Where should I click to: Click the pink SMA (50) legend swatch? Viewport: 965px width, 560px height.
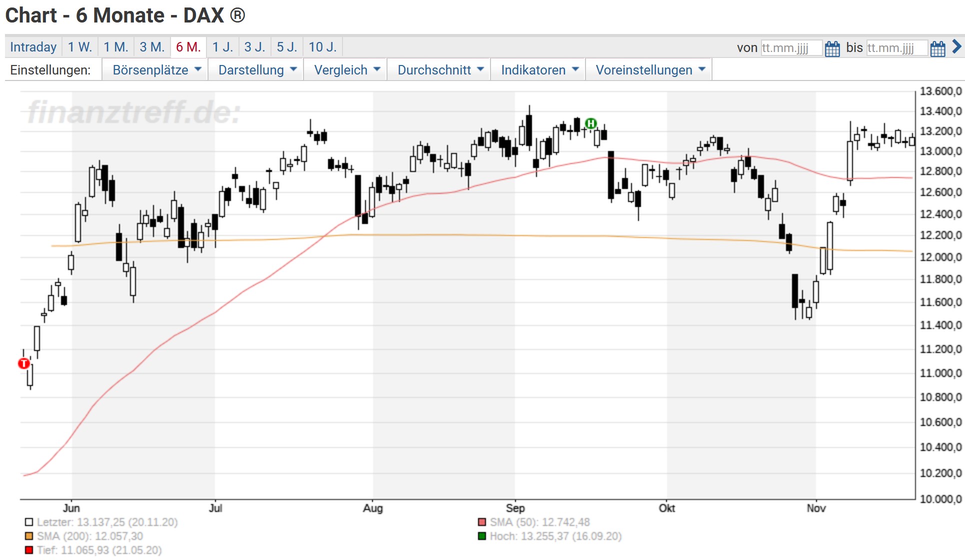[482, 522]
